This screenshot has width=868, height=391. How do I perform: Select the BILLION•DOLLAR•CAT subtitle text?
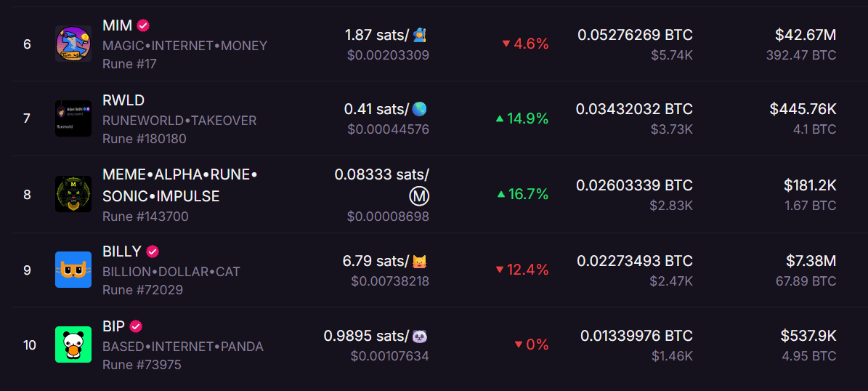coord(171,272)
